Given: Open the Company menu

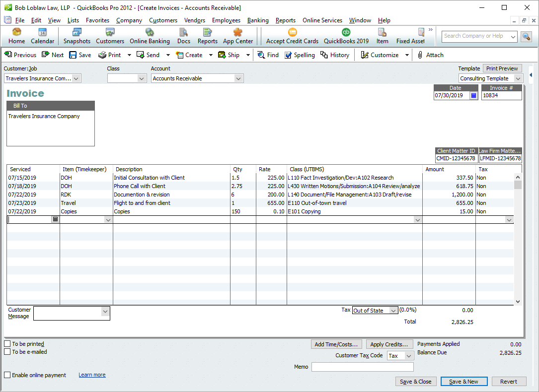Looking at the screenshot, I should click(x=129, y=20).
